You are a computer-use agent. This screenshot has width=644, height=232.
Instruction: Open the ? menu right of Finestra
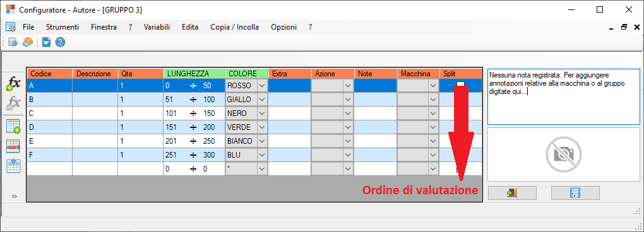[x=130, y=27]
